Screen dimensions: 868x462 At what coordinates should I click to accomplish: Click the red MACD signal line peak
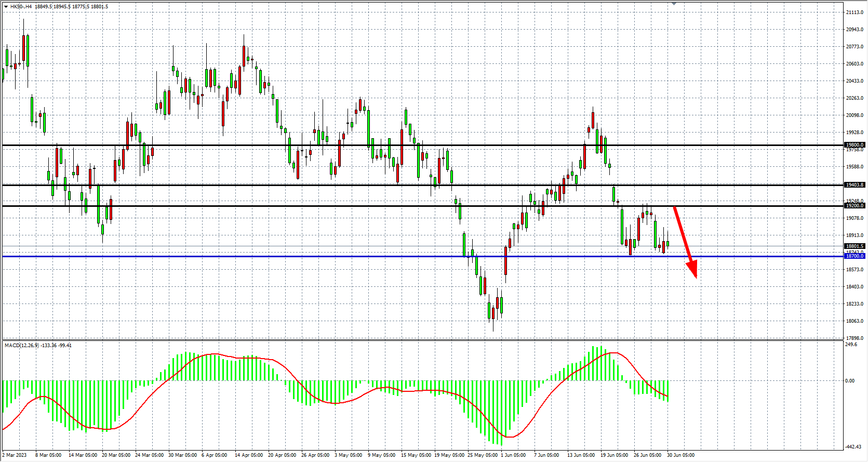613,353
